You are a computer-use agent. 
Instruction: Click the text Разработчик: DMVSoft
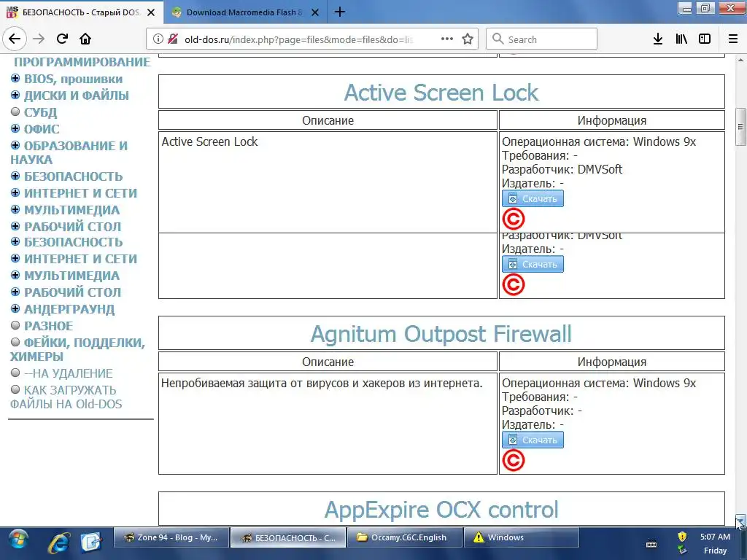[x=562, y=169]
